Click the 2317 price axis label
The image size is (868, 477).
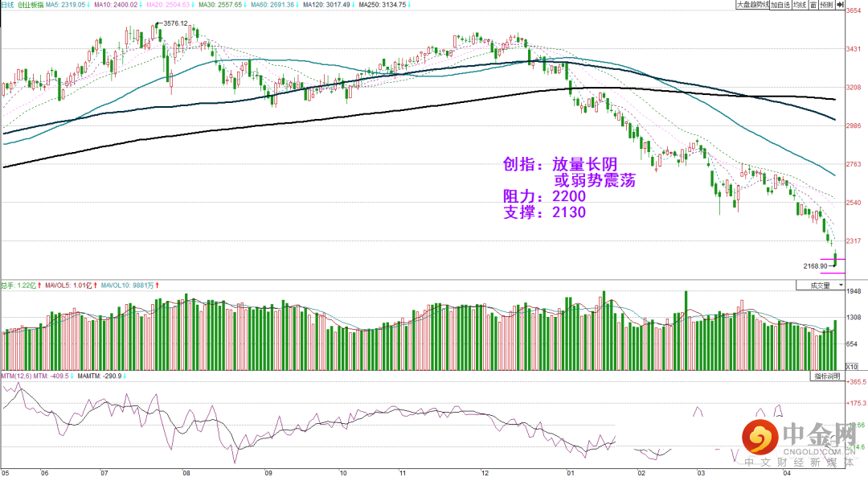pos(854,241)
